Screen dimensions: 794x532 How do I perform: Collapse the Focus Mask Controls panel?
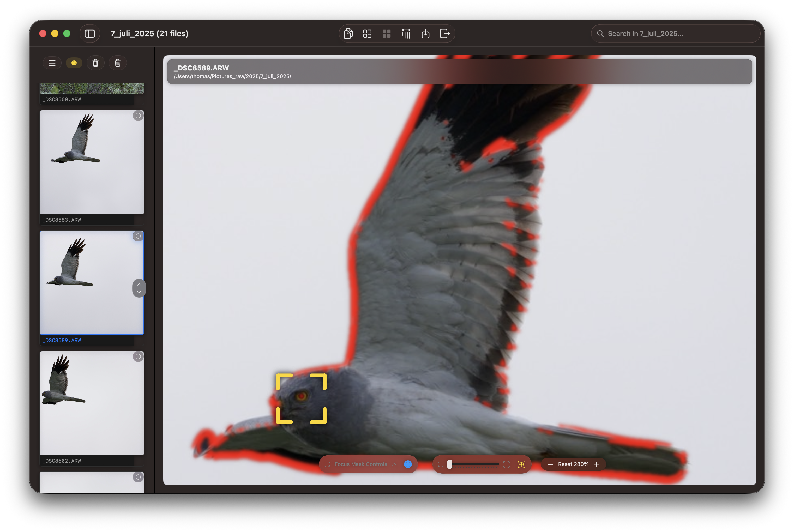(394, 464)
